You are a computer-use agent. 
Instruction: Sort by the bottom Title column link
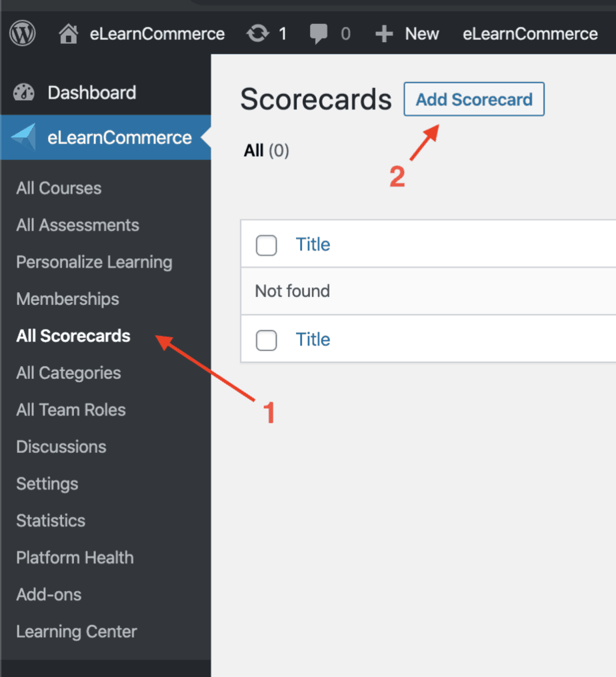(313, 340)
